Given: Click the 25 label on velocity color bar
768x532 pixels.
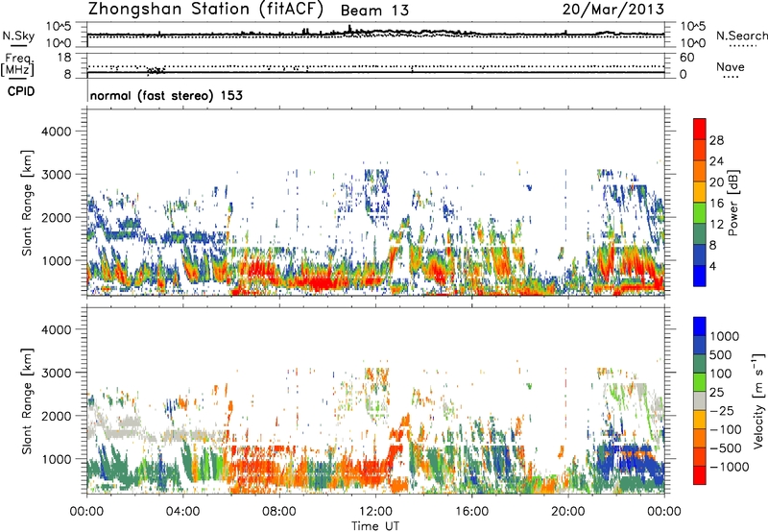Looking at the screenshot, I should 716,393.
